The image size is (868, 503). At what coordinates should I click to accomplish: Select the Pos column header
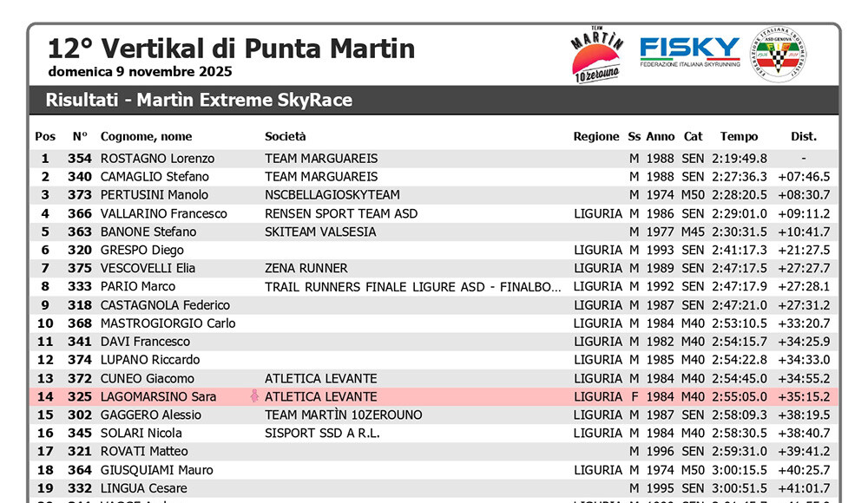click(x=45, y=136)
